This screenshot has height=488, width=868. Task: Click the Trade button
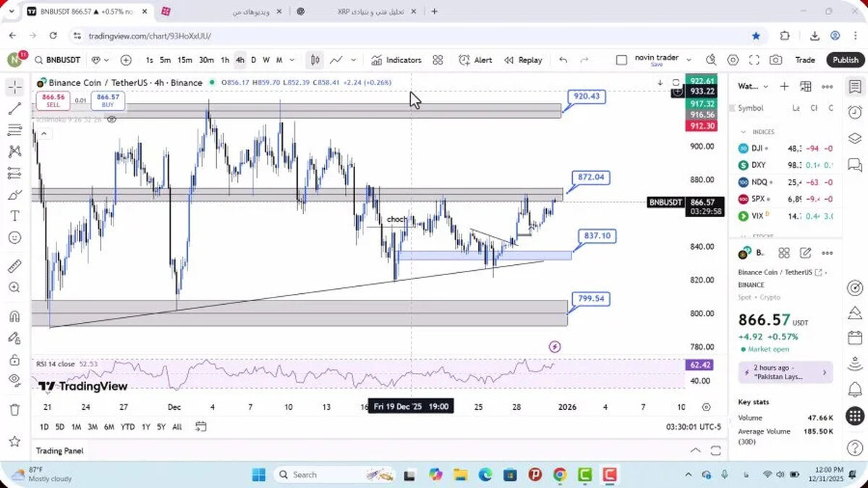pos(804,60)
